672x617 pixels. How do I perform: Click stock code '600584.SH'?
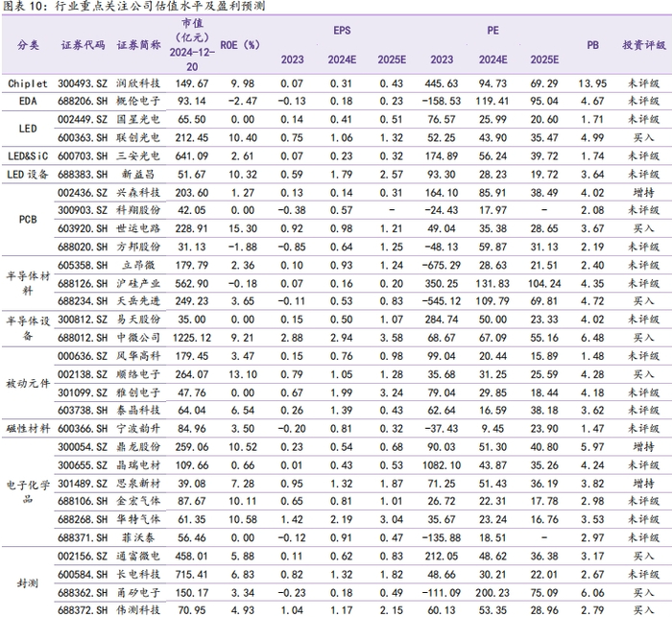click(x=83, y=575)
